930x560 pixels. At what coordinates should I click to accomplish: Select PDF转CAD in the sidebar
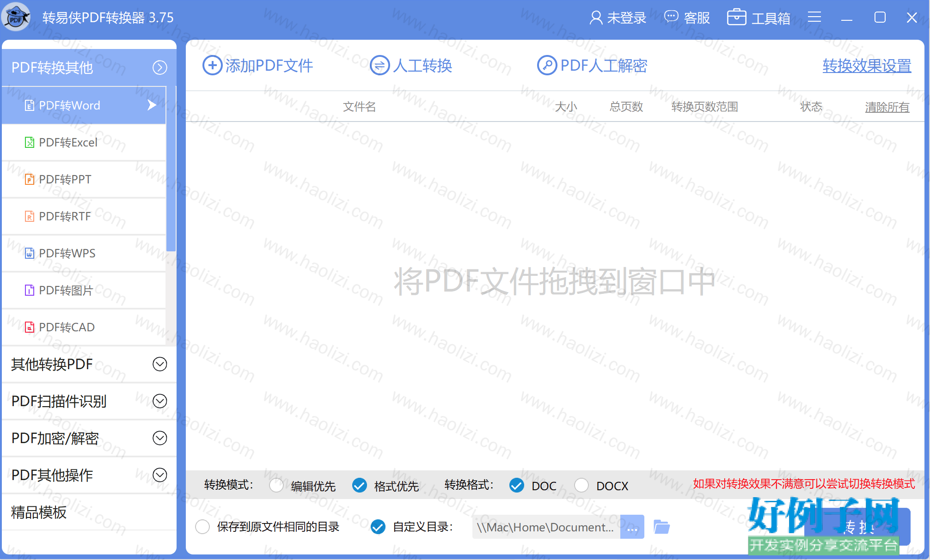point(84,327)
